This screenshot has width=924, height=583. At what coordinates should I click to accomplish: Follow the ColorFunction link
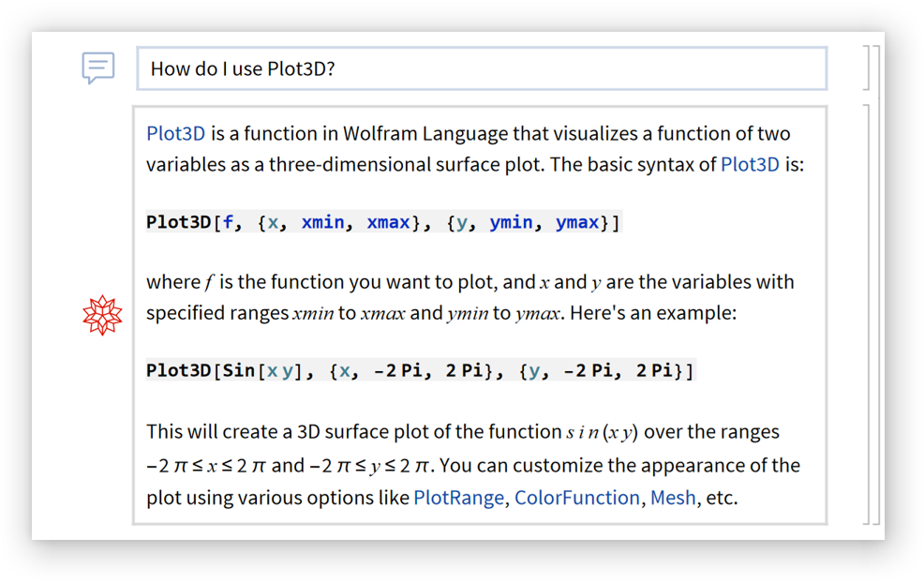(x=576, y=498)
